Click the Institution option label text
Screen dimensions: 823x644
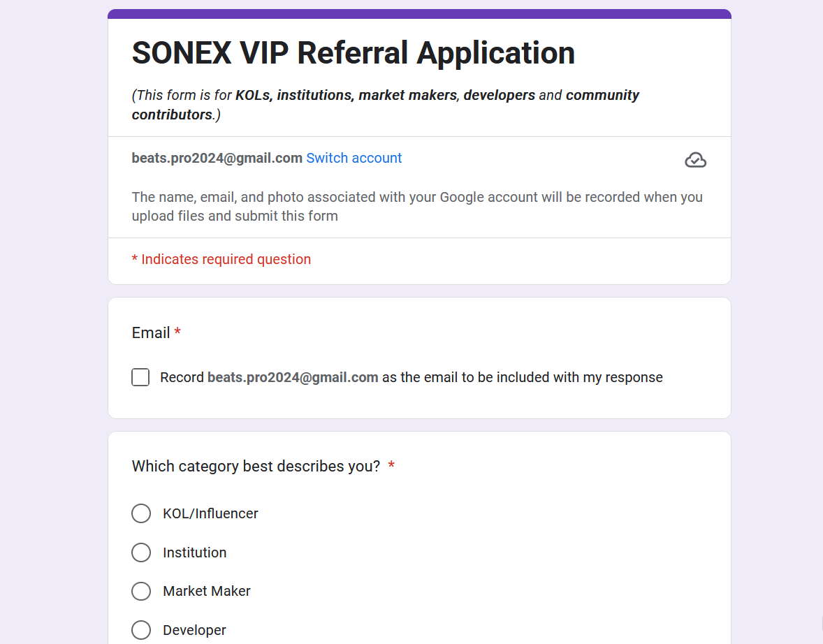195,552
